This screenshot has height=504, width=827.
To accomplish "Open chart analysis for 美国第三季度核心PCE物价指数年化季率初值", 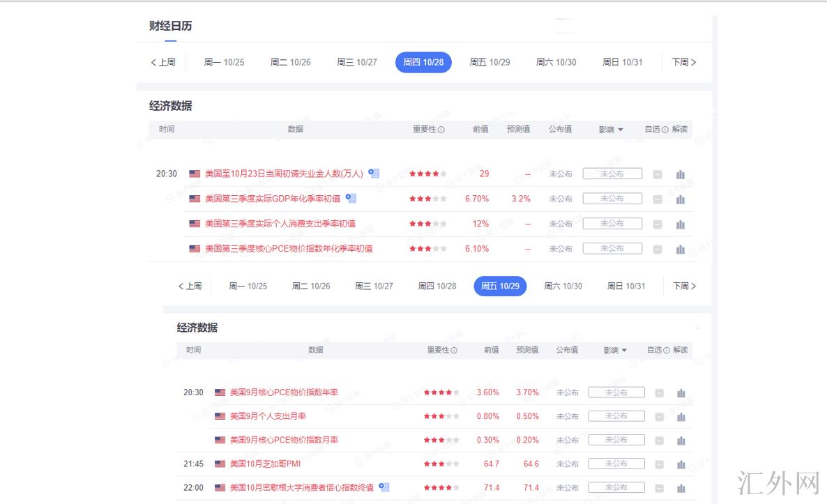I will pos(681,250).
